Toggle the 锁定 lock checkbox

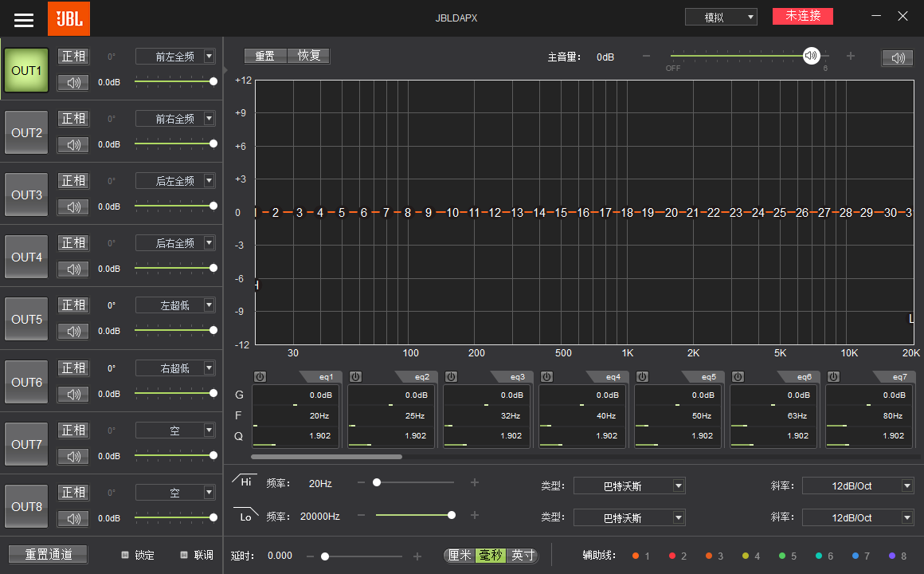125,555
